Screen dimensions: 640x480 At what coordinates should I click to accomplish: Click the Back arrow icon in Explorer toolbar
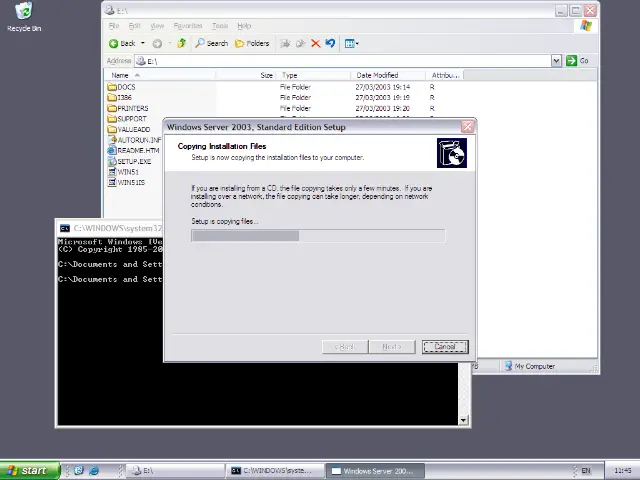pyautogui.click(x=113, y=43)
